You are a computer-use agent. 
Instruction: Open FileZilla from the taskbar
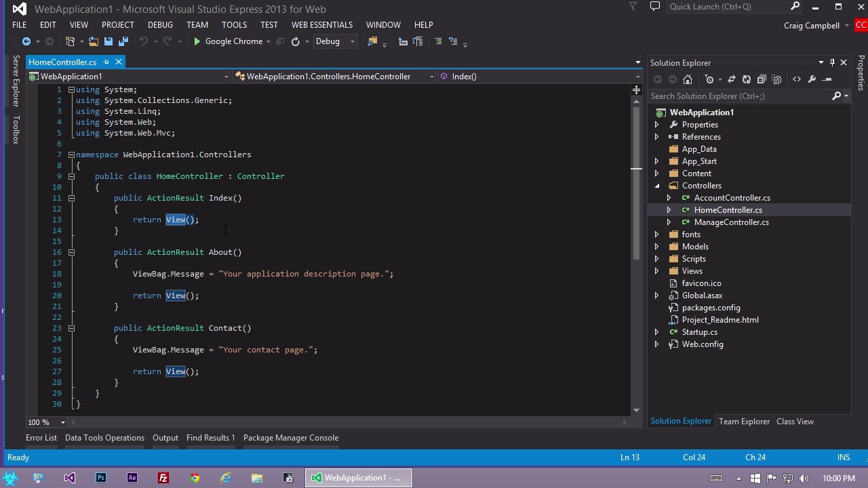pyautogui.click(x=163, y=478)
